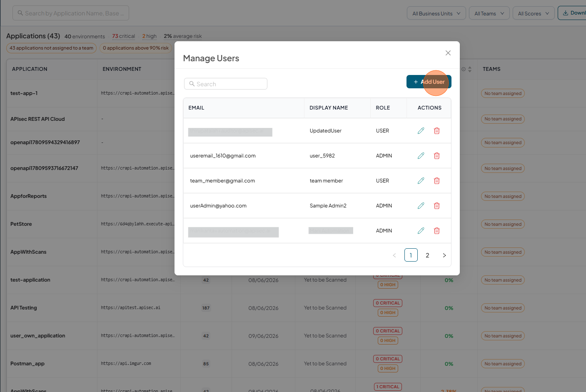Click No team assigned for API Testing

click(x=503, y=308)
